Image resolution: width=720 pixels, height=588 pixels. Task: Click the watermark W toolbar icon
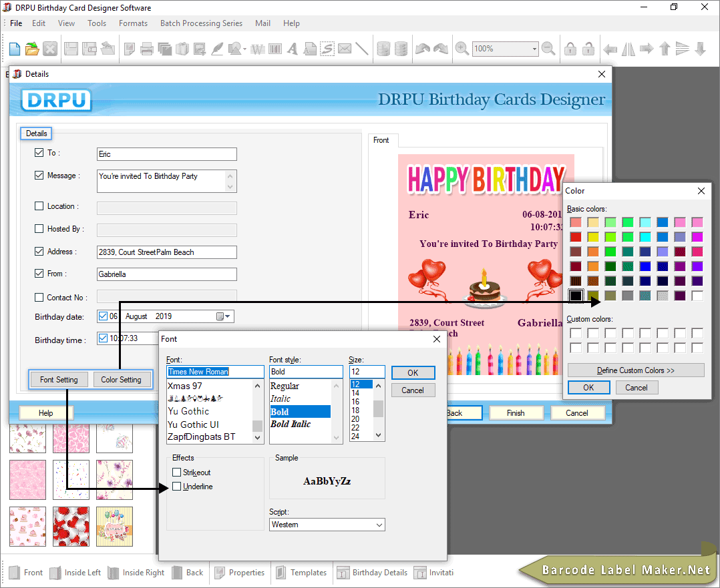258,49
